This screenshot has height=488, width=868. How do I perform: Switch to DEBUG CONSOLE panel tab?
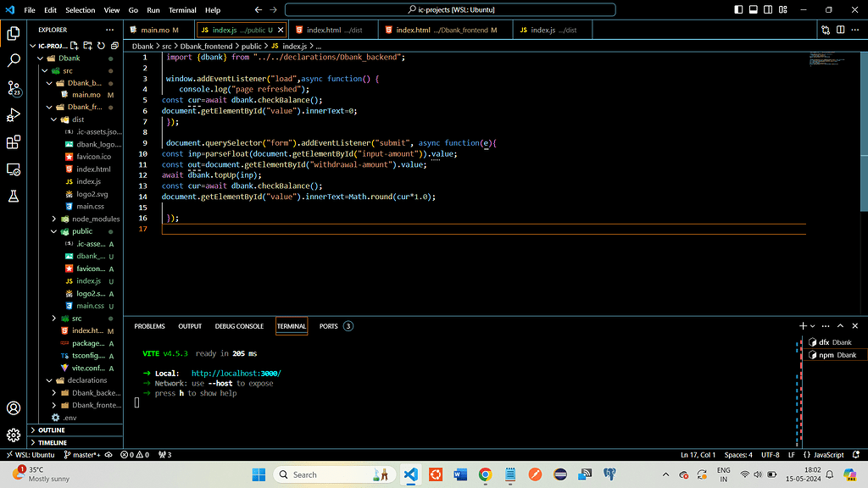click(239, 326)
